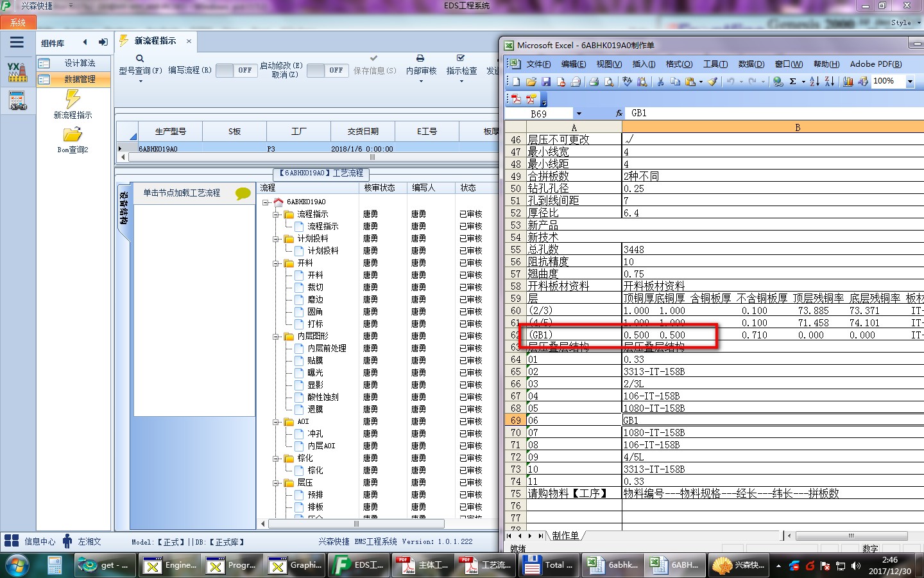Click Excel Save icon
Screen dimensions: 924x578
[546, 82]
